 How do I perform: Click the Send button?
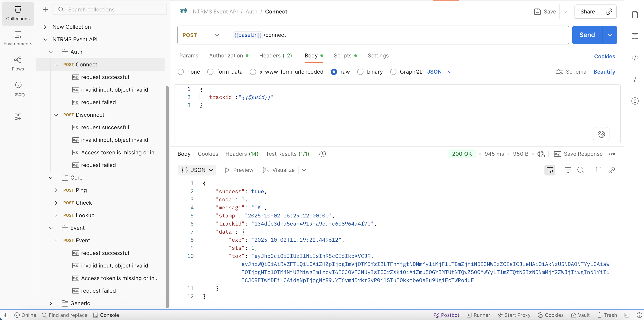click(587, 35)
